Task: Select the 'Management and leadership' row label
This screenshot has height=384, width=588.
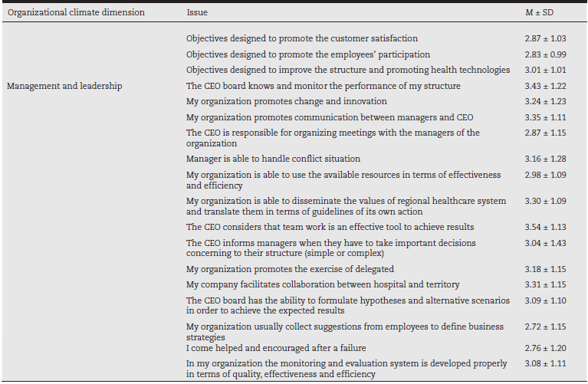Action: point(64,86)
